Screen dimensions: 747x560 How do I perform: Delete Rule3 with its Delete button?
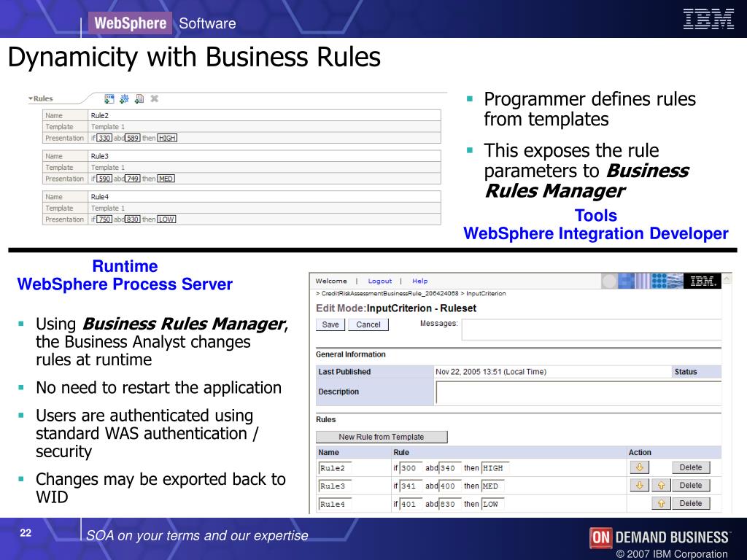pyautogui.click(x=691, y=485)
